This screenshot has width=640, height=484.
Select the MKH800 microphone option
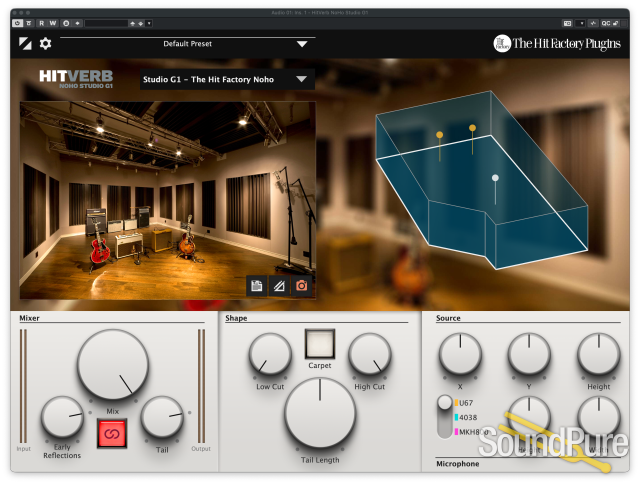click(x=471, y=432)
